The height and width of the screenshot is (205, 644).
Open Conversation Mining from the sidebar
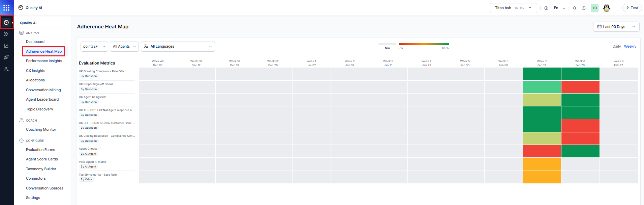click(x=43, y=90)
